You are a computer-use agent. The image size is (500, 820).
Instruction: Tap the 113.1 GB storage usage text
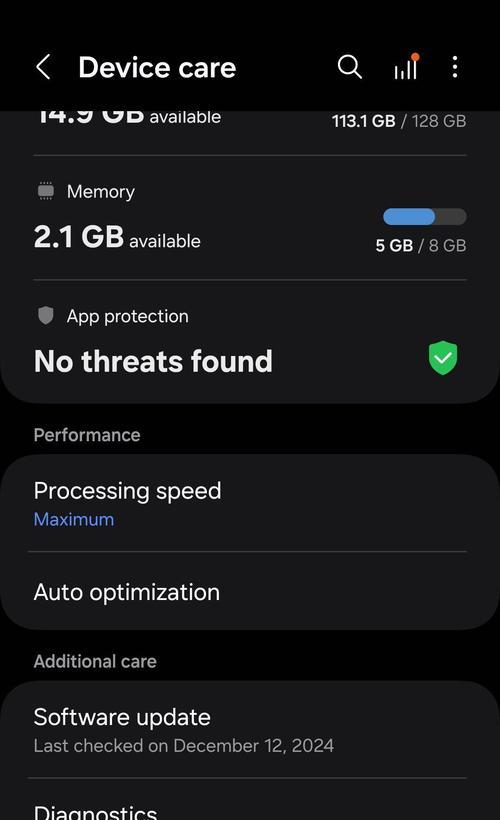click(363, 121)
